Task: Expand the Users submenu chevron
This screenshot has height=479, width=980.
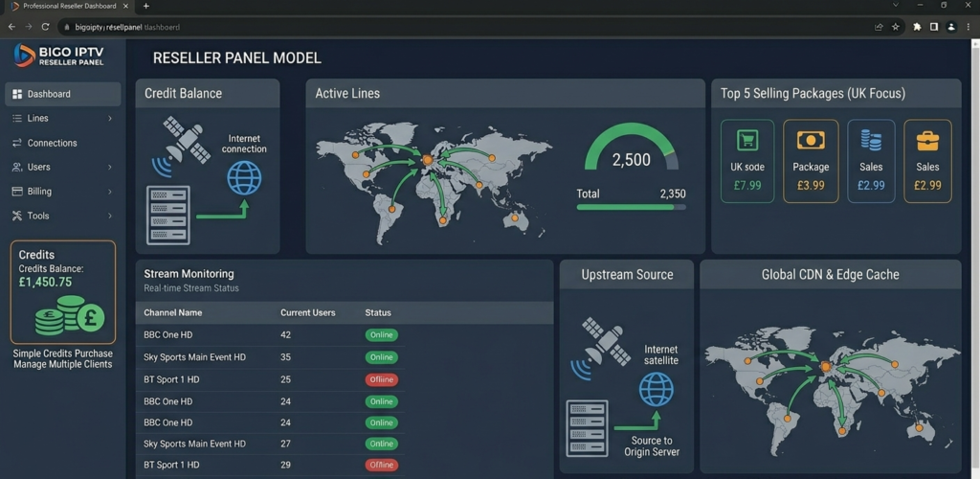Action: 110,167
